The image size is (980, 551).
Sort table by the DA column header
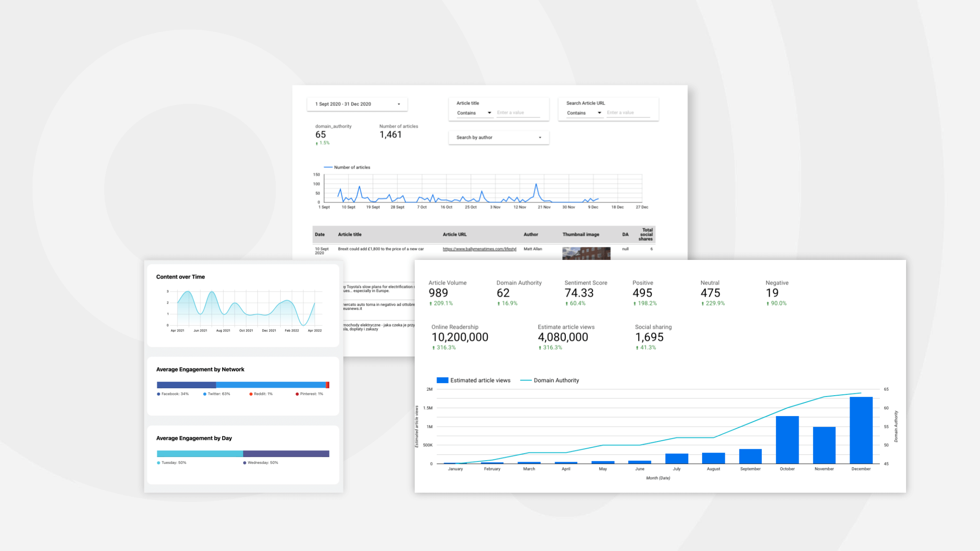(x=625, y=235)
